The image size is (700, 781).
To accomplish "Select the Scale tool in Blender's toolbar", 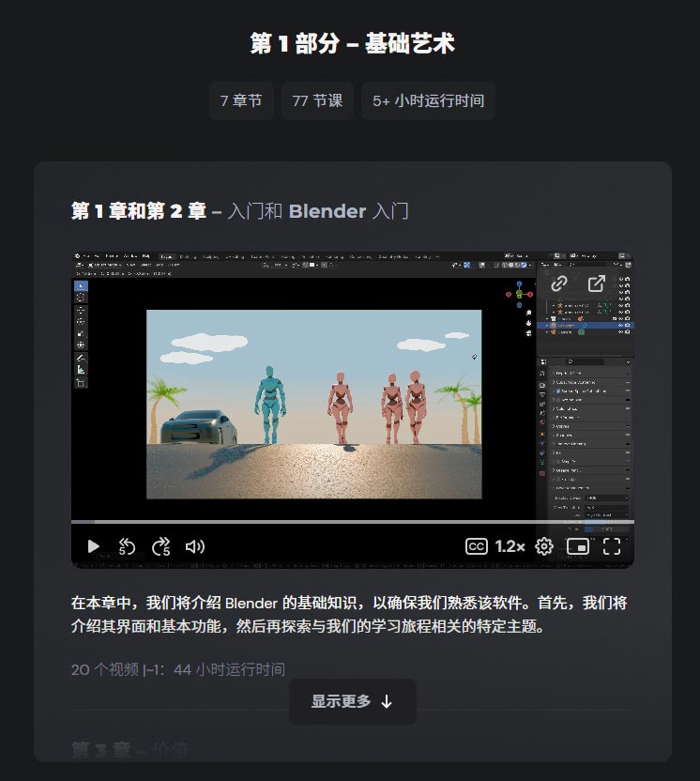I will (x=81, y=333).
